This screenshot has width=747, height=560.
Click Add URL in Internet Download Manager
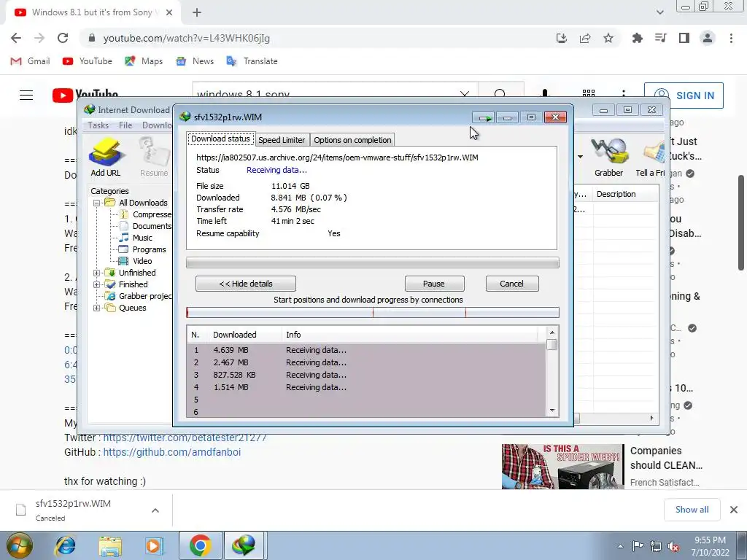(x=106, y=157)
